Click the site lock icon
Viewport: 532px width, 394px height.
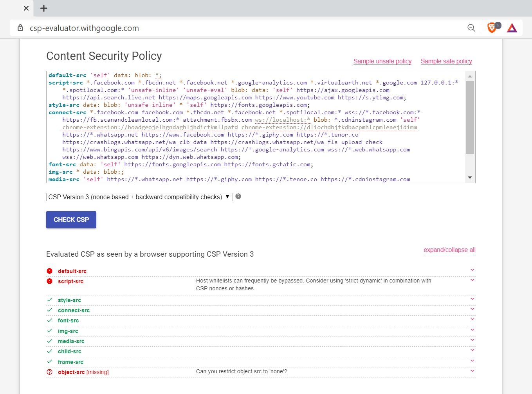pos(20,28)
